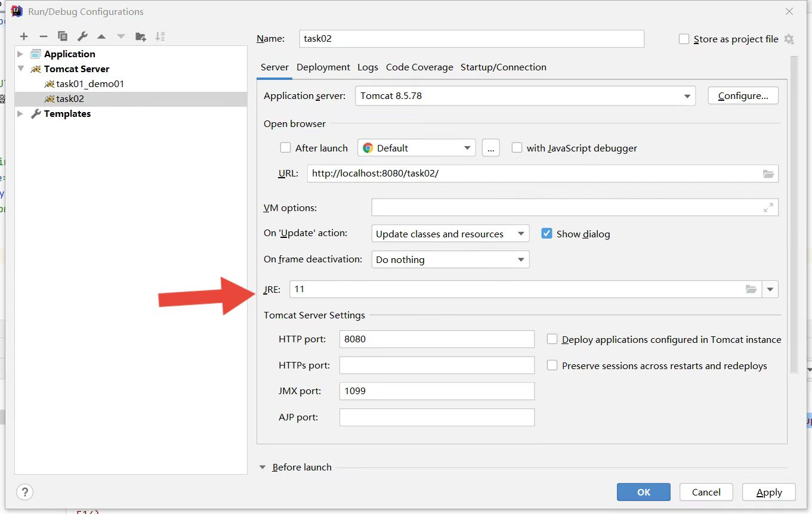The width and height of the screenshot is (812, 514).
Task: Enable Deploy applications configured in Tomcat instance
Action: point(552,339)
